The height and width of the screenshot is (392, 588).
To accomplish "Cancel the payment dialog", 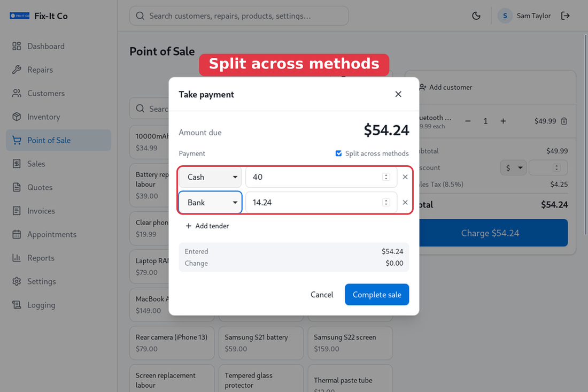I will click(x=322, y=295).
